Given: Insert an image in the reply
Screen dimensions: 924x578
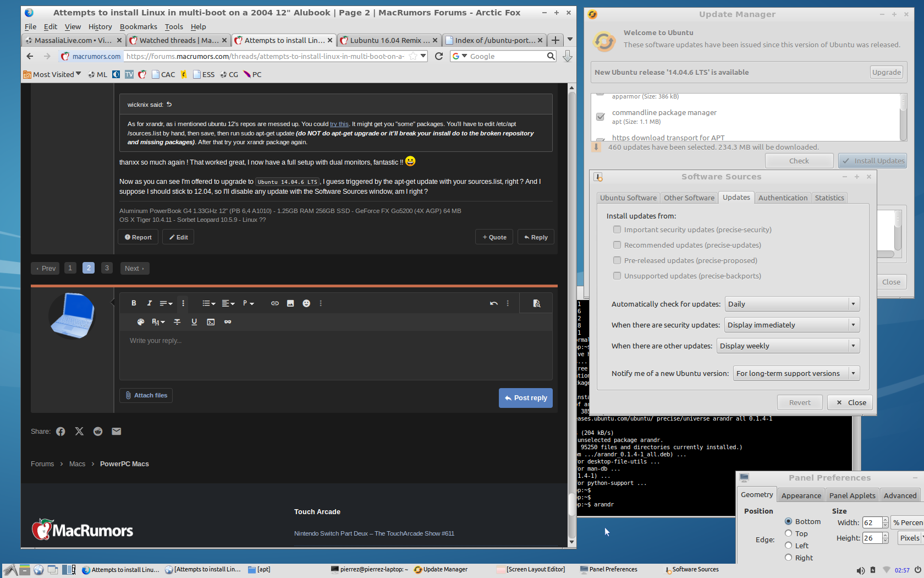Looking at the screenshot, I should click(290, 303).
